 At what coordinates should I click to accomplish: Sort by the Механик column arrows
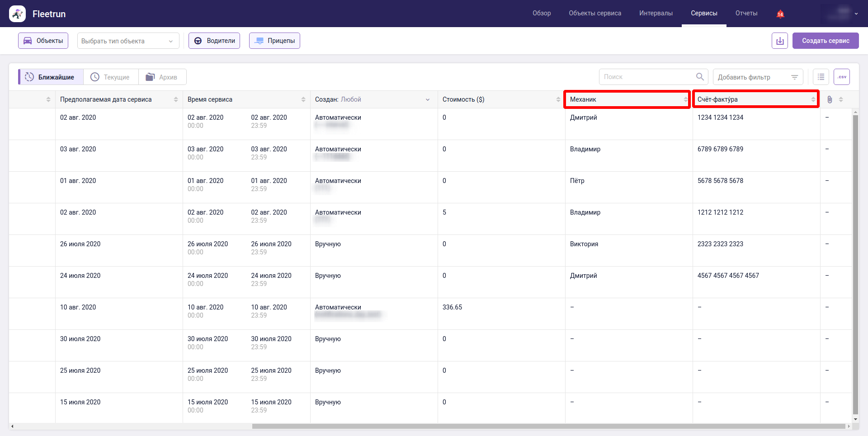[685, 99]
